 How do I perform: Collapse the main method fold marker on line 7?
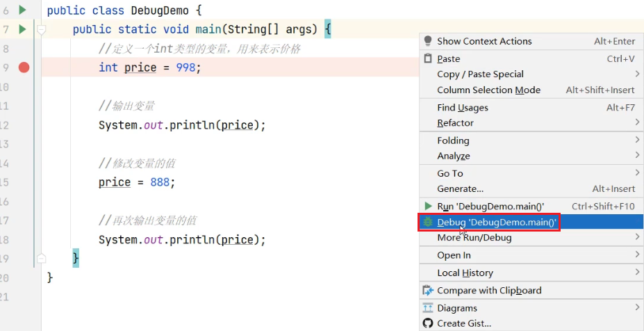coord(41,30)
